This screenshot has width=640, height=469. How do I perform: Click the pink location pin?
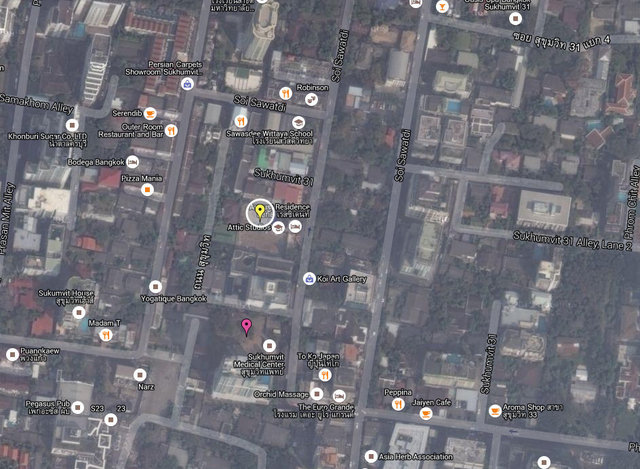coord(246,327)
